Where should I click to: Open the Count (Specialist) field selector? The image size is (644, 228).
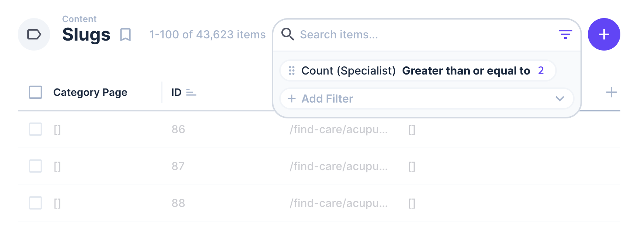[x=348, y=70]
